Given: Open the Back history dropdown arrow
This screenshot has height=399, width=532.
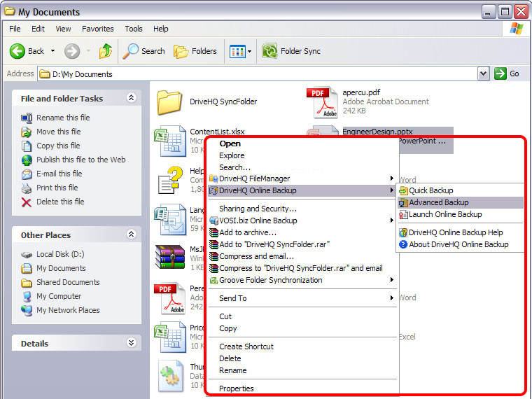Looking at the screenshot, I should [x=53, y=51].
